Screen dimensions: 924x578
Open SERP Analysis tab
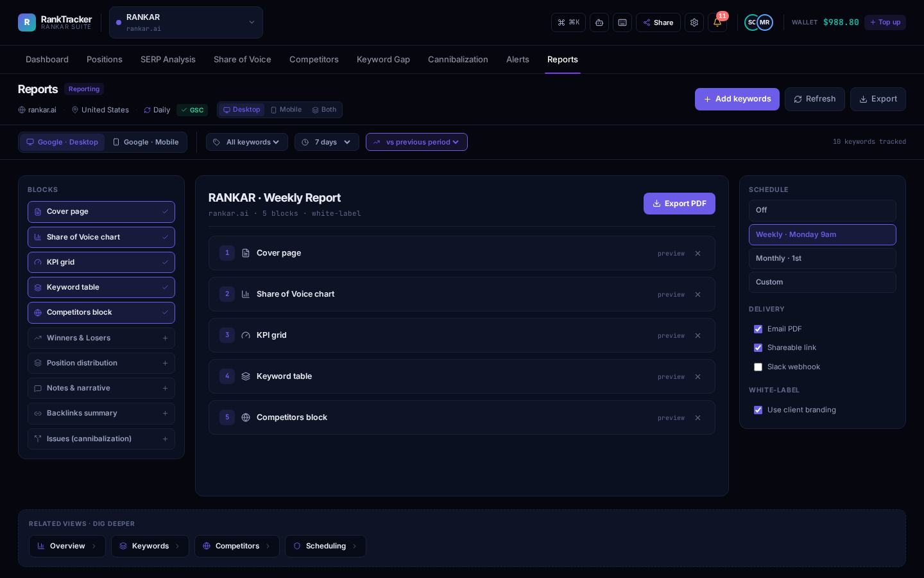tap(168, 59)
